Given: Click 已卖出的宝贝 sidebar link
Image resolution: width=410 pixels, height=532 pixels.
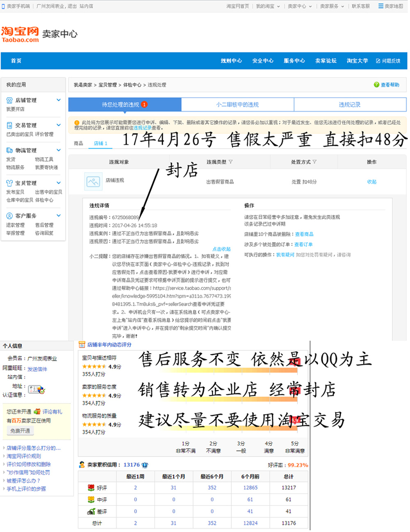Looking at the screenshot, I should 20,134.
